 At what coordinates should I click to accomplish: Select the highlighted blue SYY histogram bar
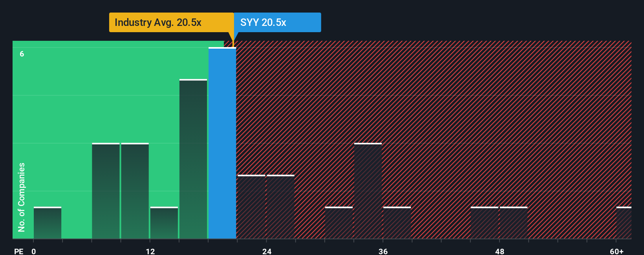(x=222, y=143)
